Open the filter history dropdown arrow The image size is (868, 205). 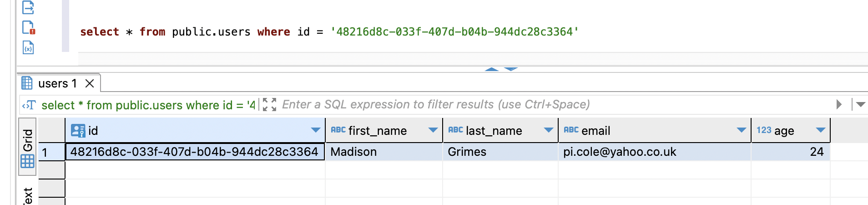click(x=860, y=104)
